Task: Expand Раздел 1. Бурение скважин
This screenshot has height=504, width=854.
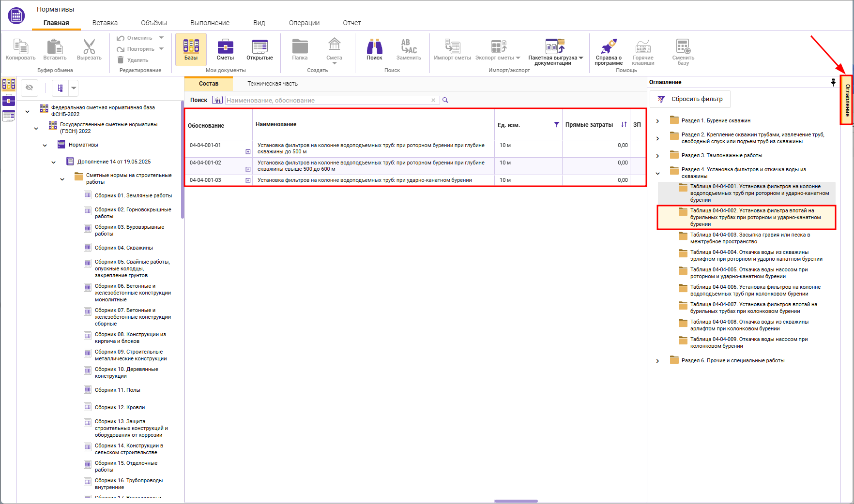Action: tap(657, 121)
